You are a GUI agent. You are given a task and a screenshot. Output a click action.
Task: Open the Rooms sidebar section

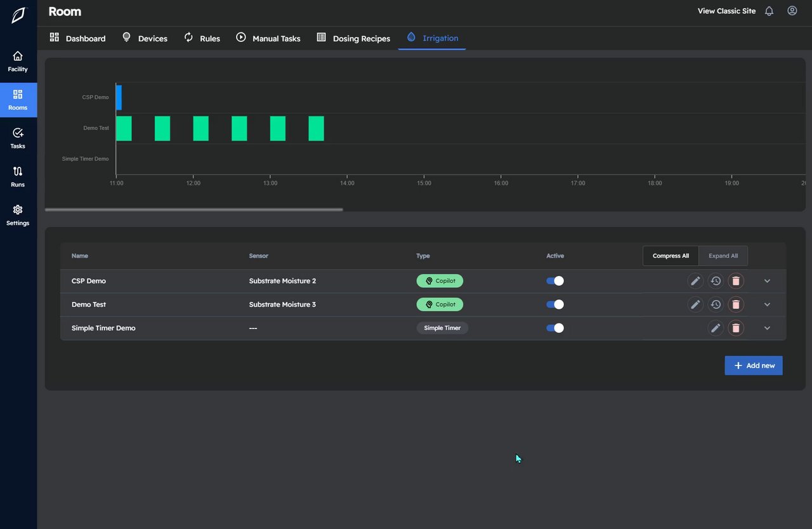pyautogui.click(x=18, y=100)
